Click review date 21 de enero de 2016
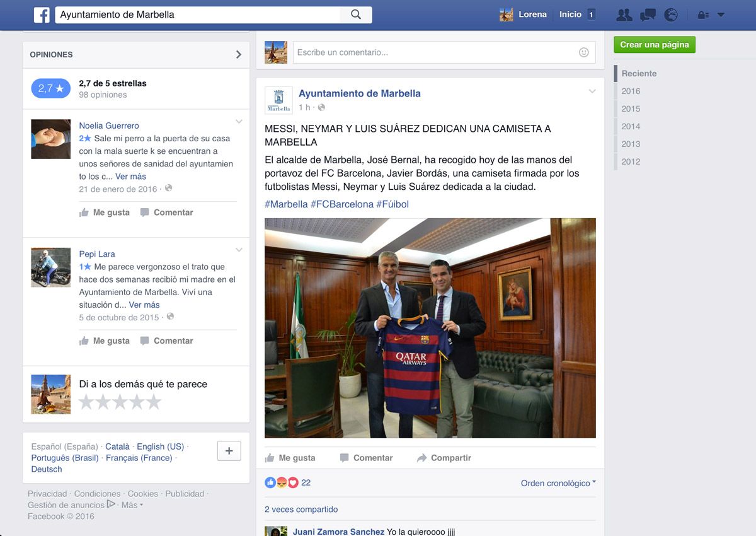This screenshot has height=536, width=756. [118, 189]
